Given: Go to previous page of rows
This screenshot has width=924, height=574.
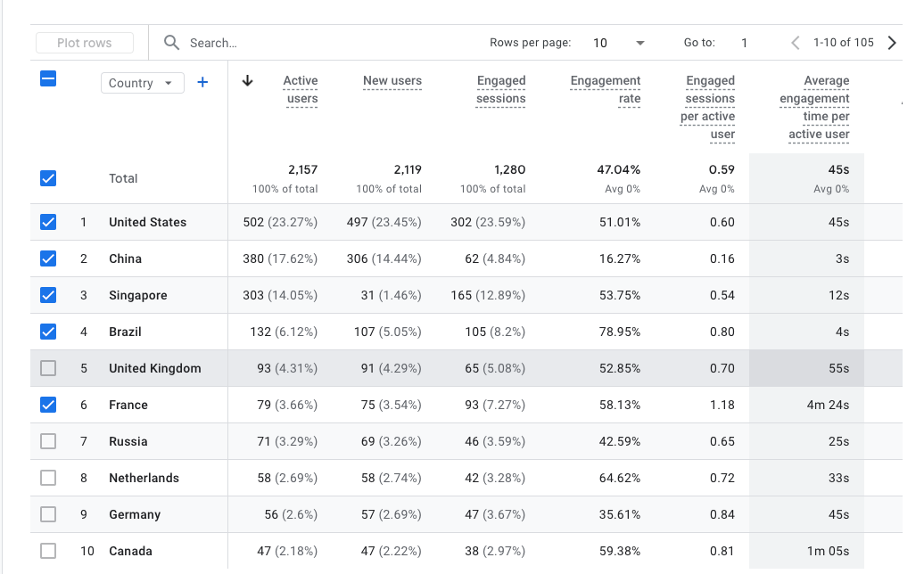Looking at the screenshot, I should tap(796, 43).
